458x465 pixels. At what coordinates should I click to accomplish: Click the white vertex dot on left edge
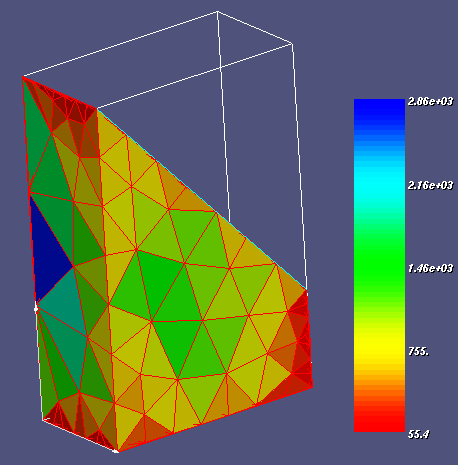click(x=36, y=309)
